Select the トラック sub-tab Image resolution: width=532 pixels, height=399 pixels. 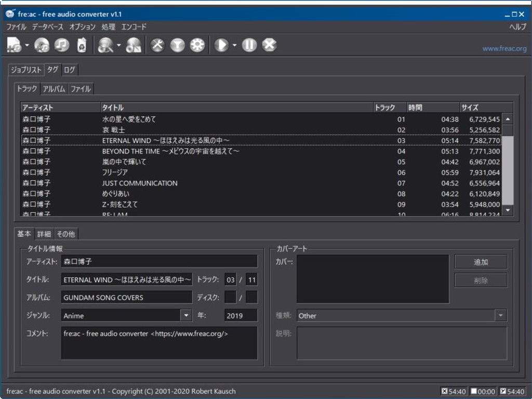[x=27, y=88]
